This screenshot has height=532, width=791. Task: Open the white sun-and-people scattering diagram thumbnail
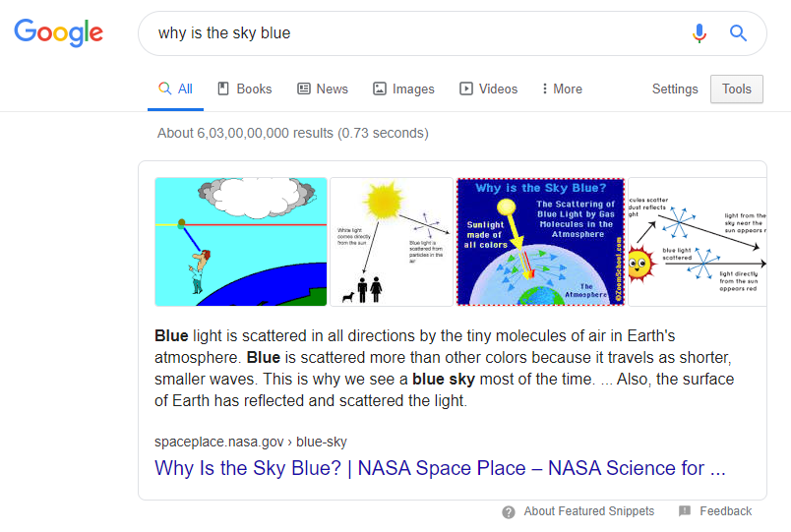pos(392,242)
